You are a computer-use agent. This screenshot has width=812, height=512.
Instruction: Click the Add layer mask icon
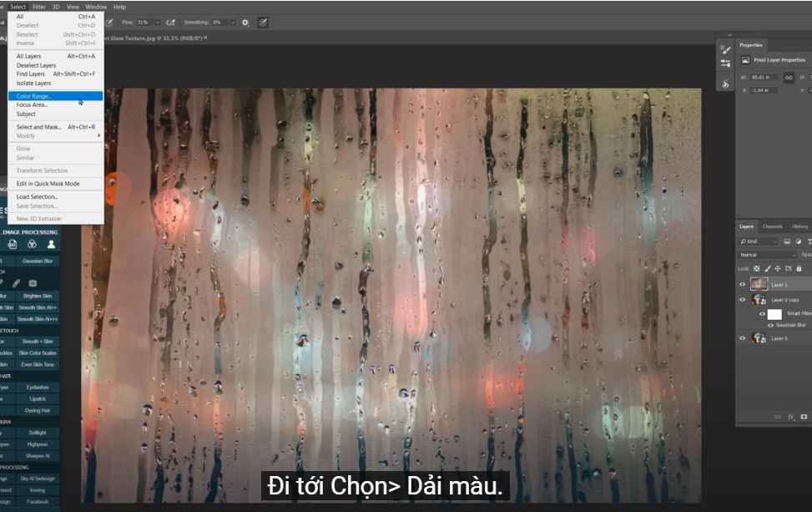point(804,417)
